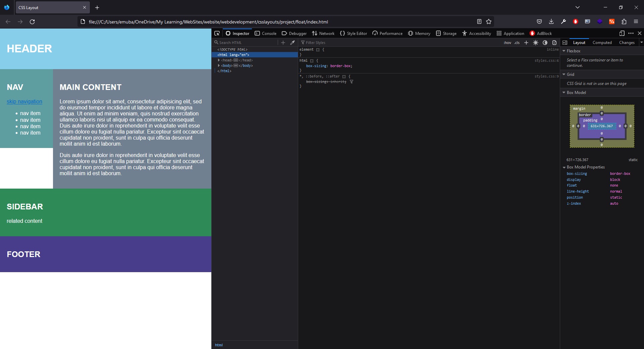Toggle print media simulation page icon
This screenshot has width=644, height=349.
[x=554, y=43]
